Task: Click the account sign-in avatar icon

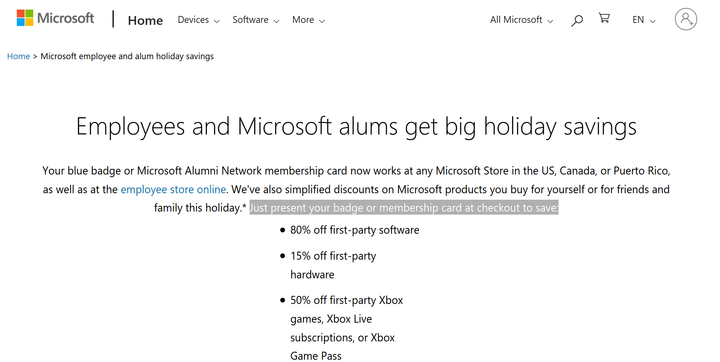Action: click(686, 19)
